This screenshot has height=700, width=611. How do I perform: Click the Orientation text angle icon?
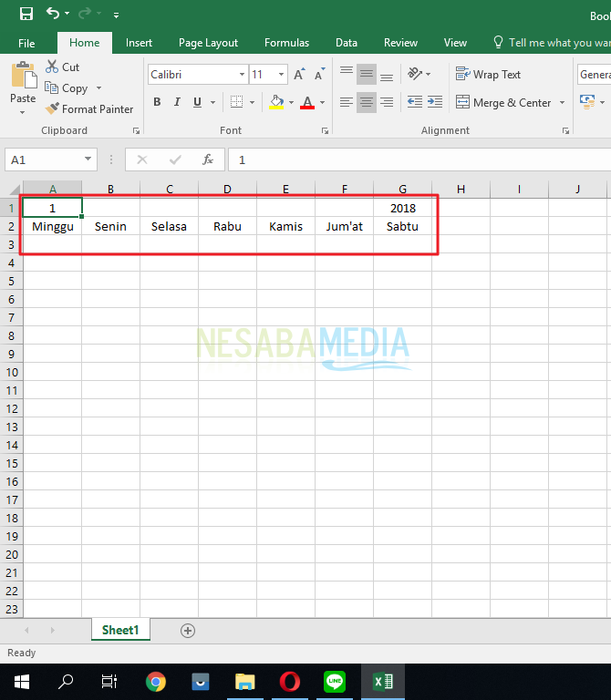pos(415,73)
